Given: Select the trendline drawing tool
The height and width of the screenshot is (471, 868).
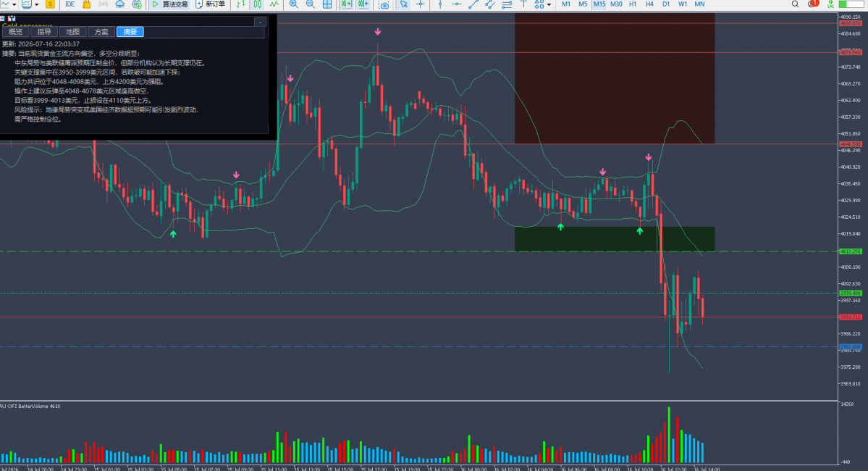Looking at the screenshot, I should coord(473,4).
